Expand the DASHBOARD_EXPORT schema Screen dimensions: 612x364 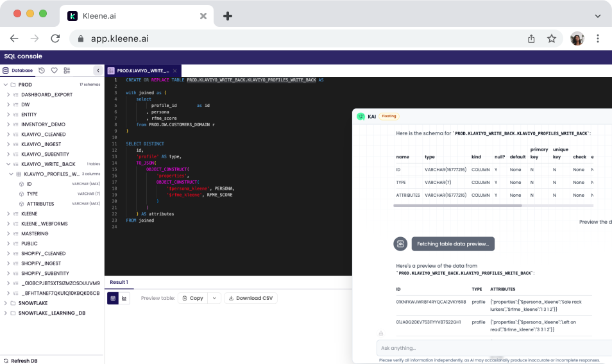click(x=8, y=95)
